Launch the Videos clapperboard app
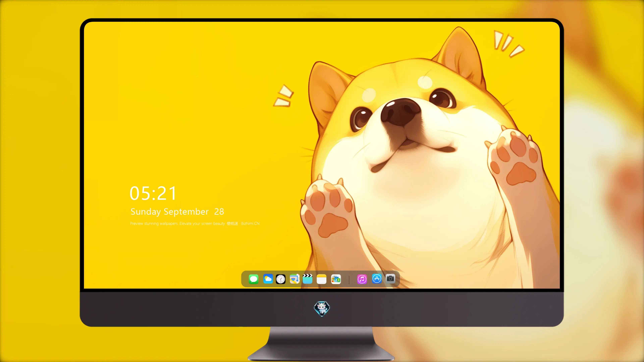The height and width of the screenshot is (362, 644). tap(308, 279)
